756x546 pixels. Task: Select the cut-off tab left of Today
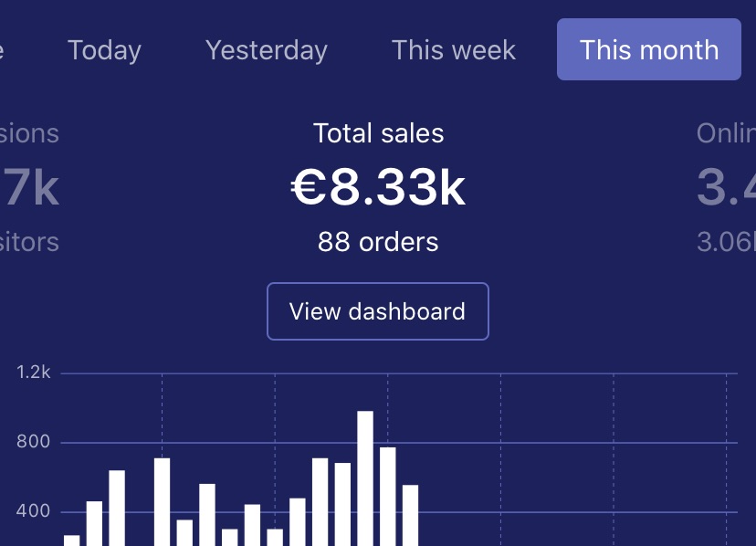(3, 49)
